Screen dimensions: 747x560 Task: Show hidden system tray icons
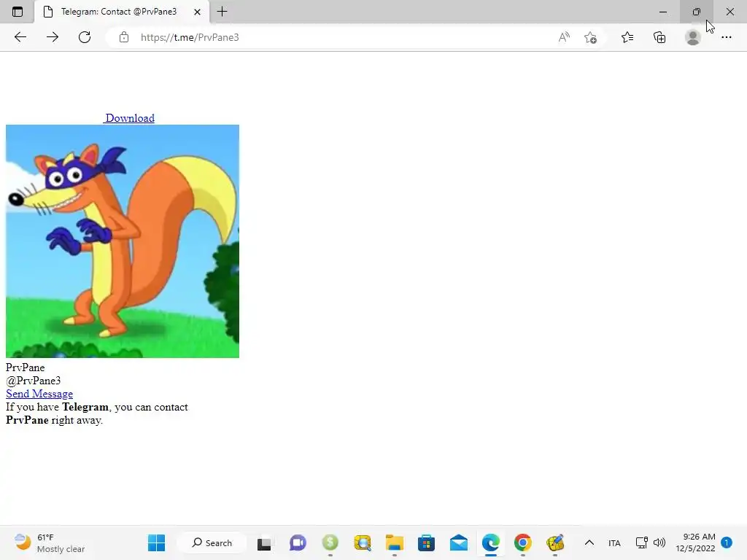589,542
